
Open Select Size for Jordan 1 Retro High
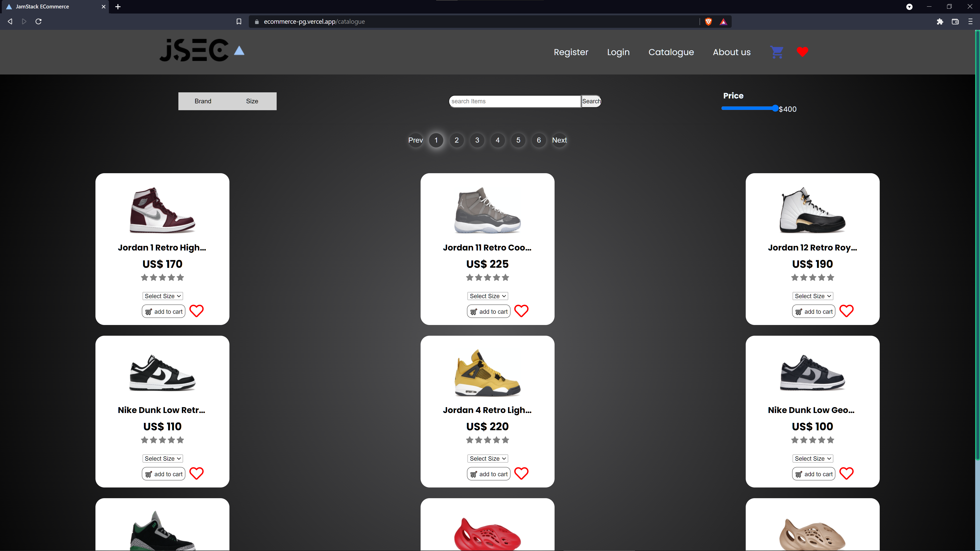point(163,296)
